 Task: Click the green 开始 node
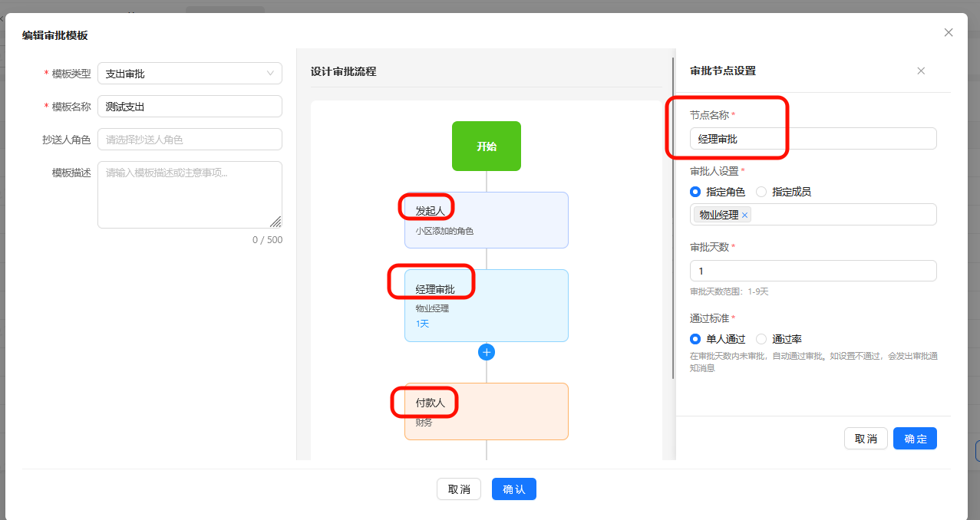pos(487,146)
